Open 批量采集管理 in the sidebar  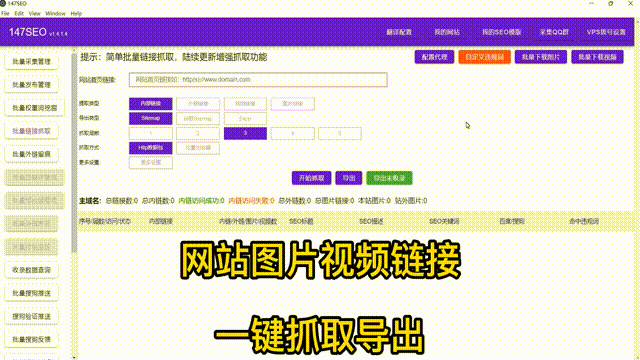31,62
